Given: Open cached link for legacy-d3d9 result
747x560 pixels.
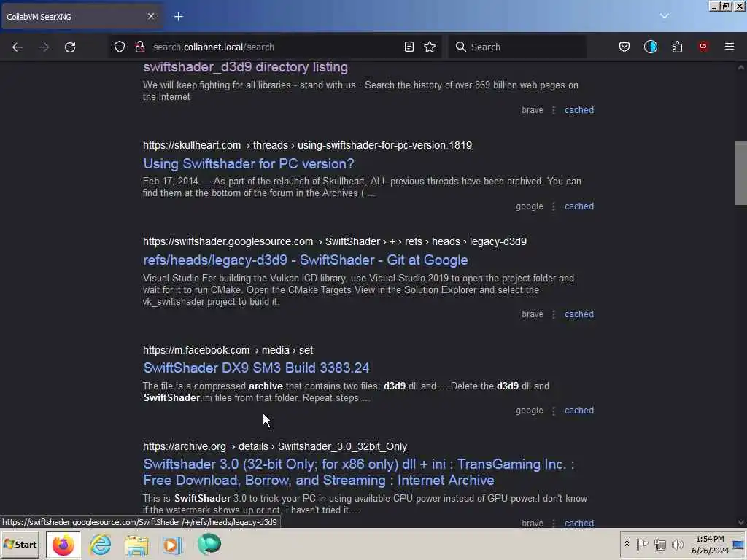Looking at the screenshot, I should click(x=578, y=314).
